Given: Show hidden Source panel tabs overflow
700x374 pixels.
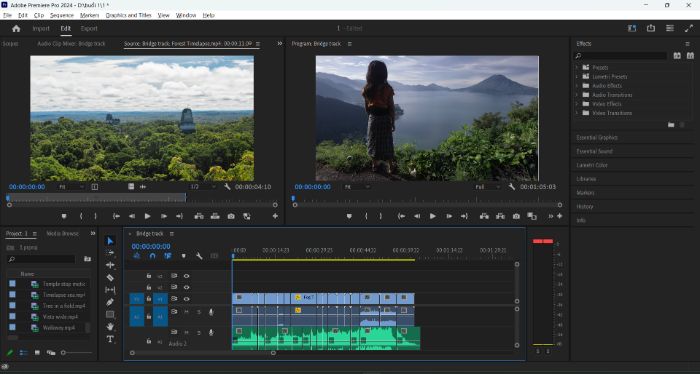Looking at the screenshot, I should [x=280, y=43].
